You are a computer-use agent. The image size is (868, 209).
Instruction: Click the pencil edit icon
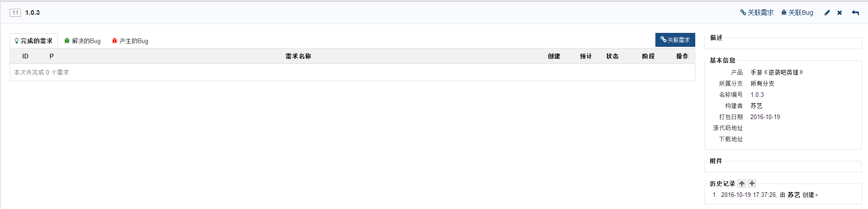[x=827, y=13]
